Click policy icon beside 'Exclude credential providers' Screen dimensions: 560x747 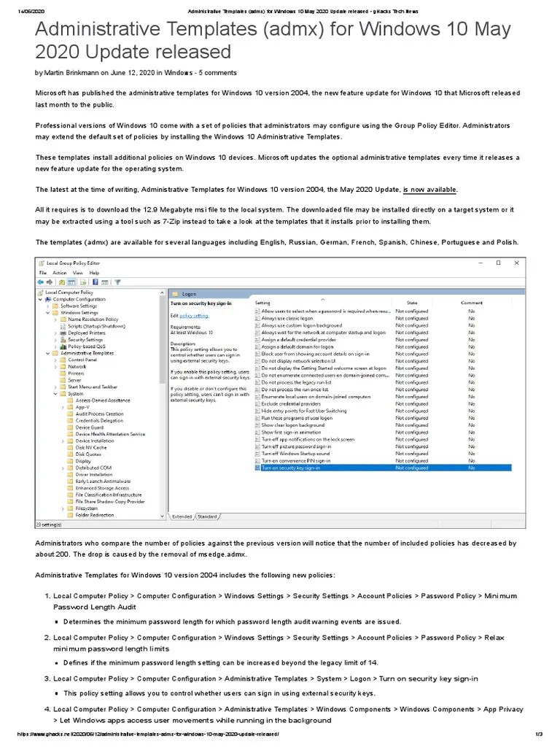pos(257,403)
